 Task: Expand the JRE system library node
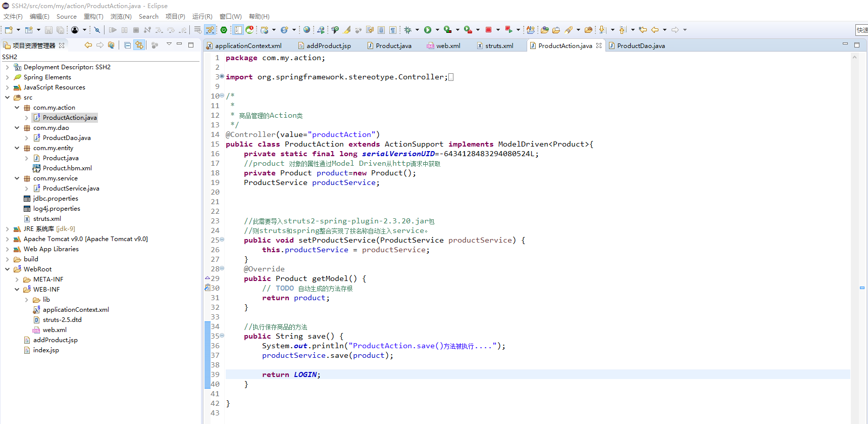(7, 229)
